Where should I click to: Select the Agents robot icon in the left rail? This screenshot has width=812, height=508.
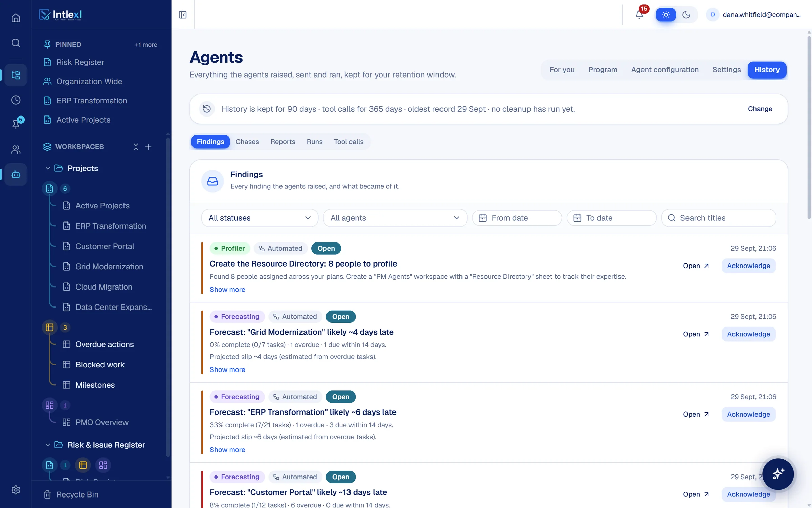click(x=16, y=174)
